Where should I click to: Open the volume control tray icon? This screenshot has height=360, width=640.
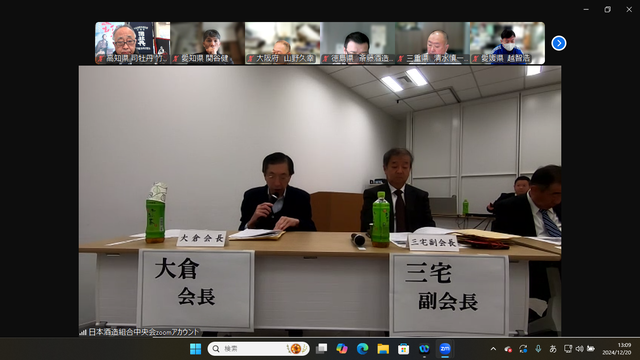(x=579, y=349)
